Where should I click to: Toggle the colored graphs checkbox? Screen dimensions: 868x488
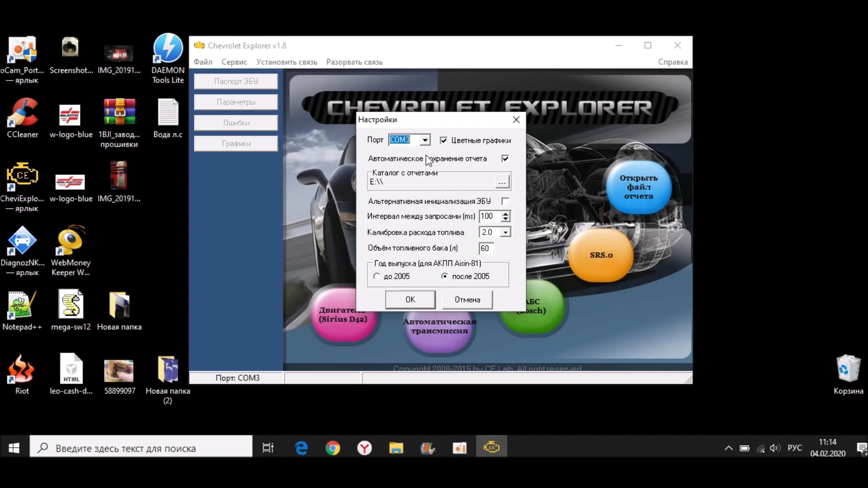pyautogui.click(x=443, y=141)
